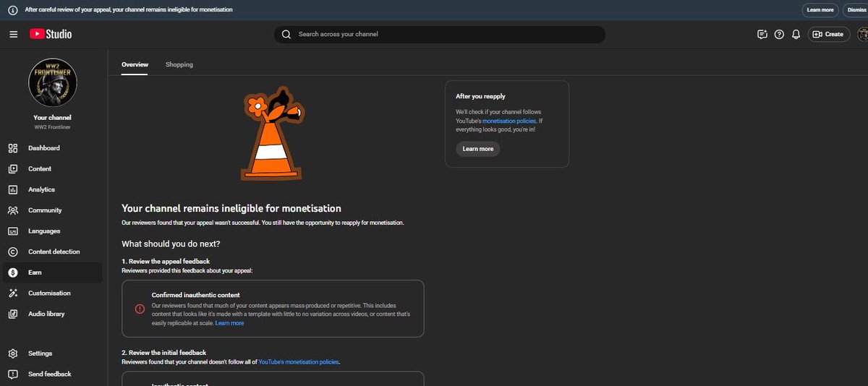The width and height of the screenshot is (868, 386).
Task: Open the Help question mark icon
Action: click(779, 34)
